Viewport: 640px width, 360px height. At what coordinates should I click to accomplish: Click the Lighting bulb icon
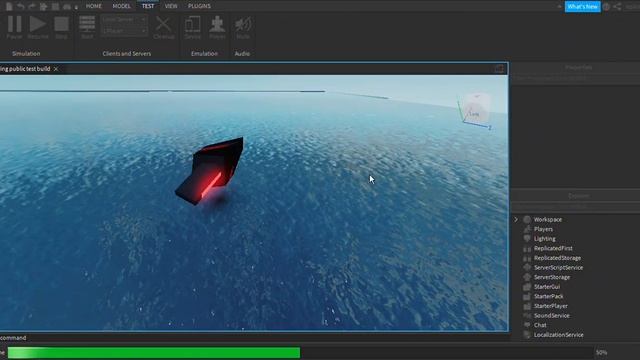tap(527, 239)
